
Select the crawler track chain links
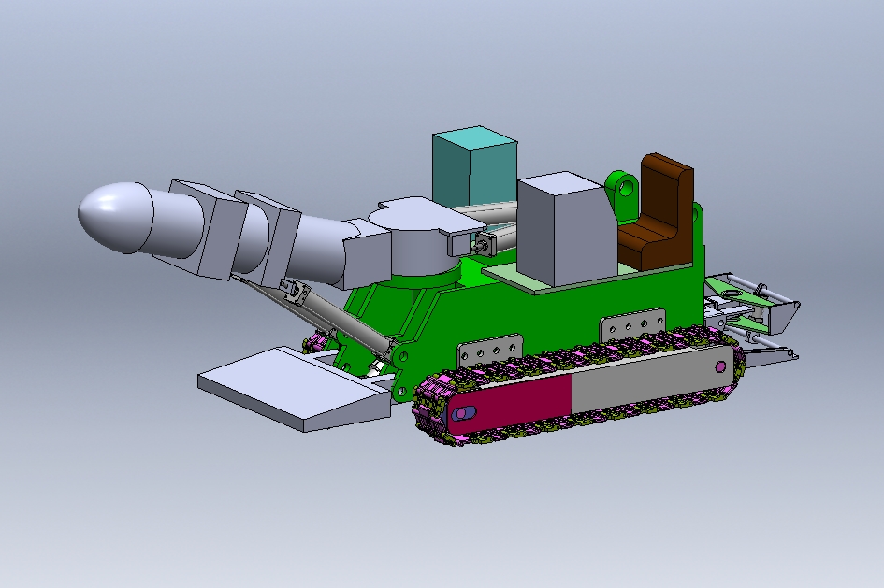click(x=578, y=386)
